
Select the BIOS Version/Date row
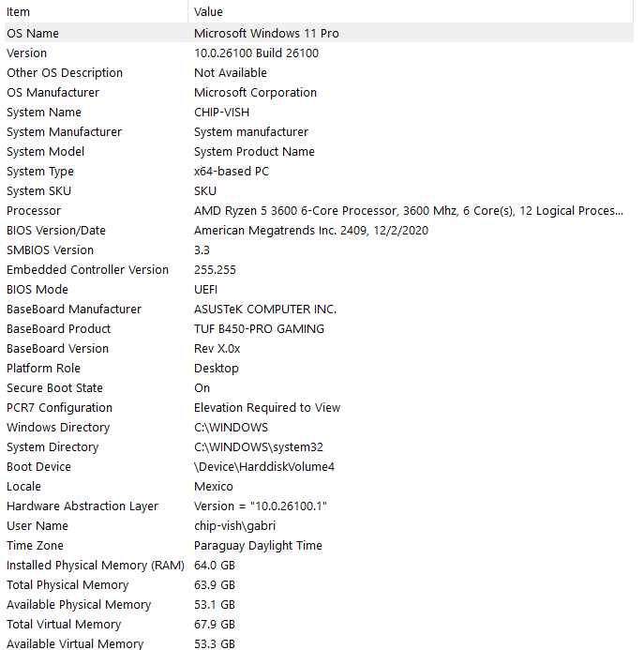click(x=319, y=230)
